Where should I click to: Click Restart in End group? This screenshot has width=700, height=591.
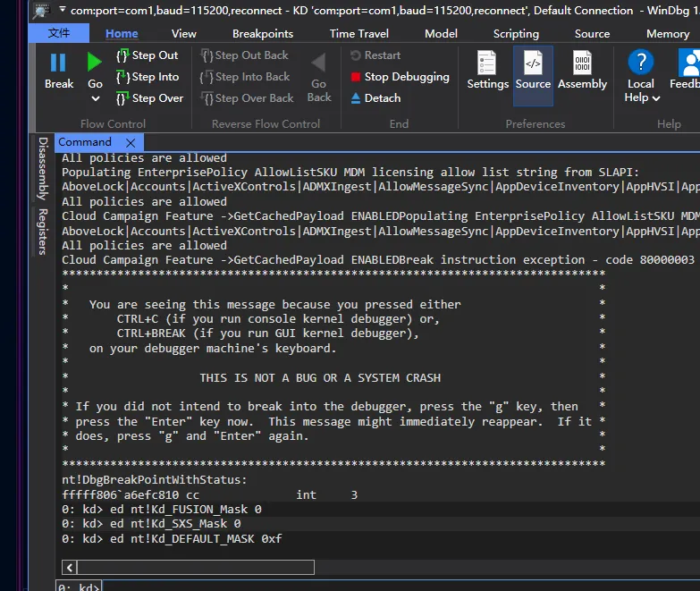click(375, 55)
